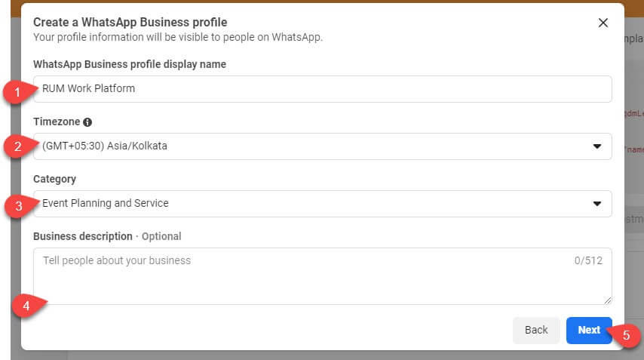Click the Create a WhatsApp Business profile heading

(x=130, y=22)
